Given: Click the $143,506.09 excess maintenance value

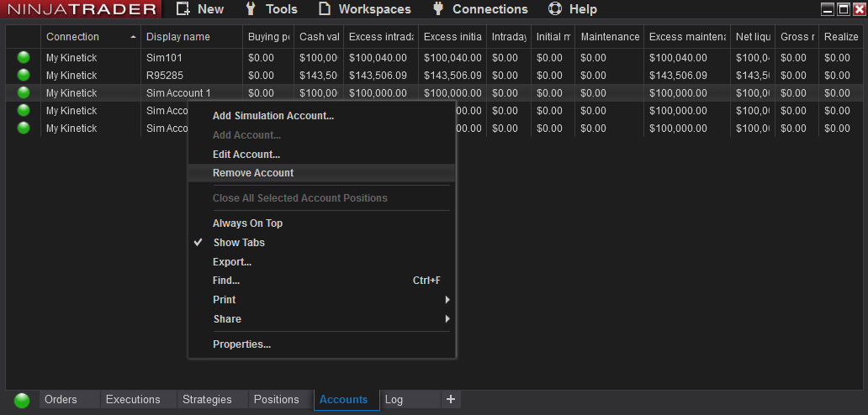Looking at the screenshot, I should [678, 75].
